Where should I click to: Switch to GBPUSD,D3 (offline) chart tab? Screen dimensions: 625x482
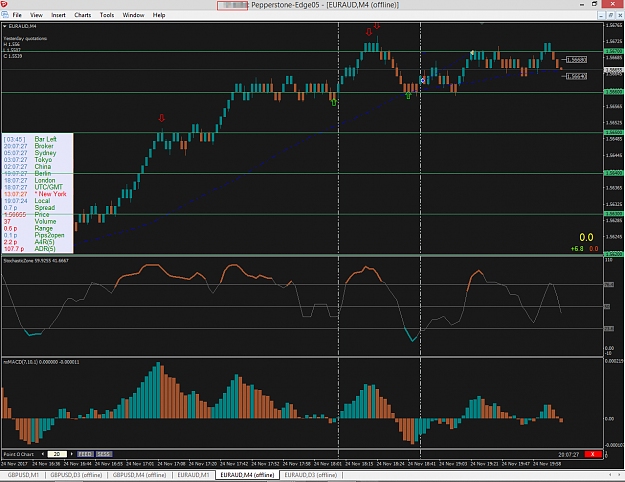pyautogui.click(x=76, y=475)
